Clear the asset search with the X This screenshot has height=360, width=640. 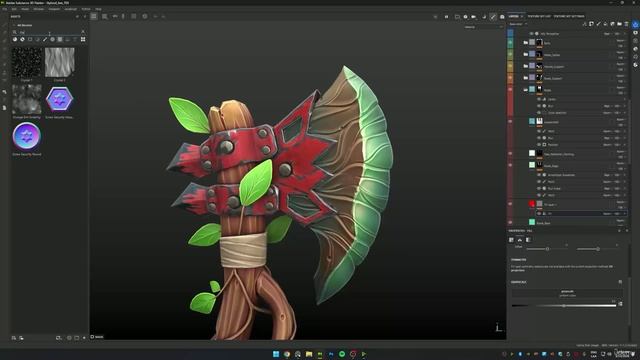click(83, 32)
